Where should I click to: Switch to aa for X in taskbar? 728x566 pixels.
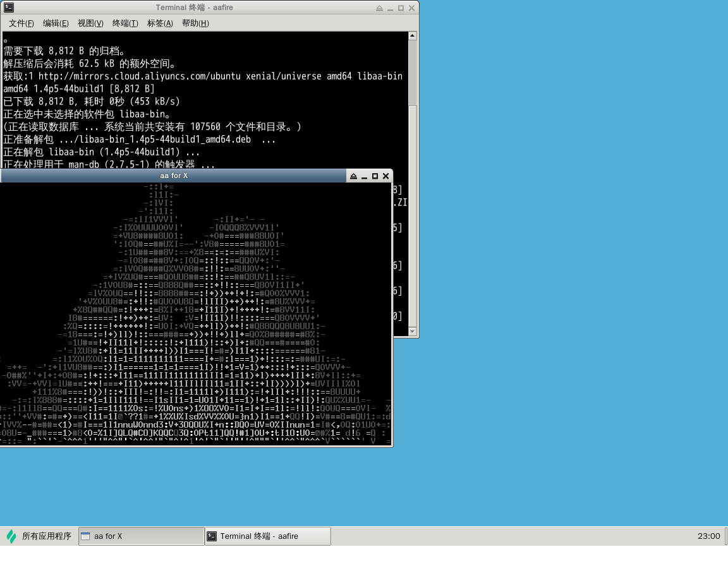coord(141,536)
